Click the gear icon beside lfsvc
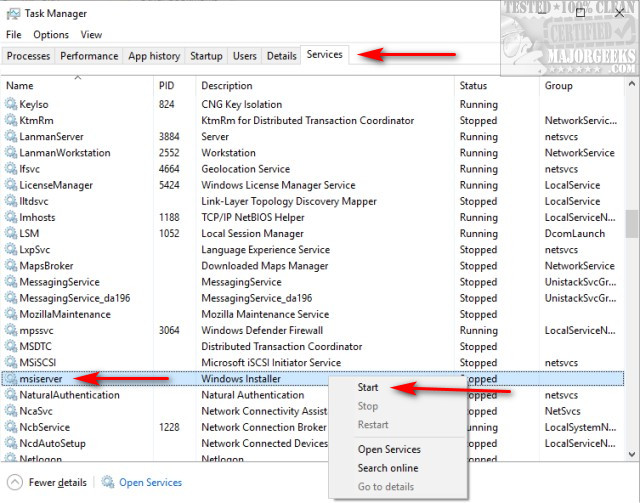 11,169
